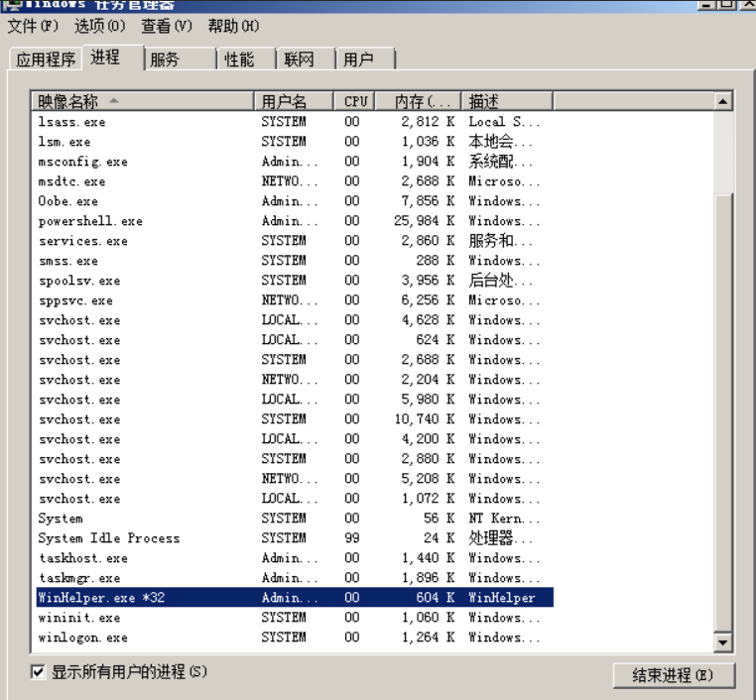Open the 帮助(H) menu

point(233,26)
